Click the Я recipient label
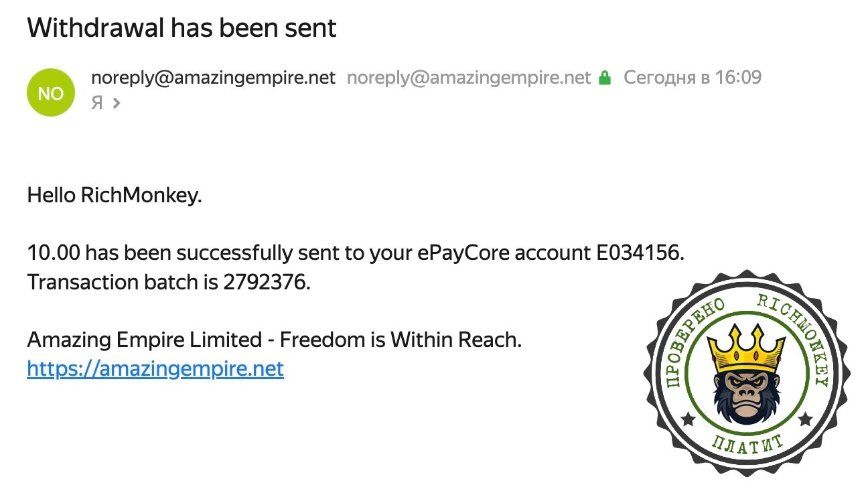This screenshot has width=868, height=489. tap(96, 103)
